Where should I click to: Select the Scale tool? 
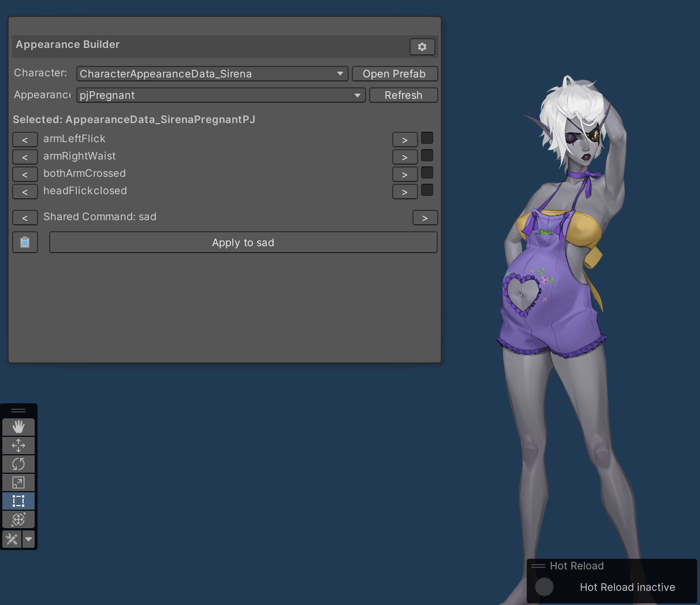pos(18,482)
